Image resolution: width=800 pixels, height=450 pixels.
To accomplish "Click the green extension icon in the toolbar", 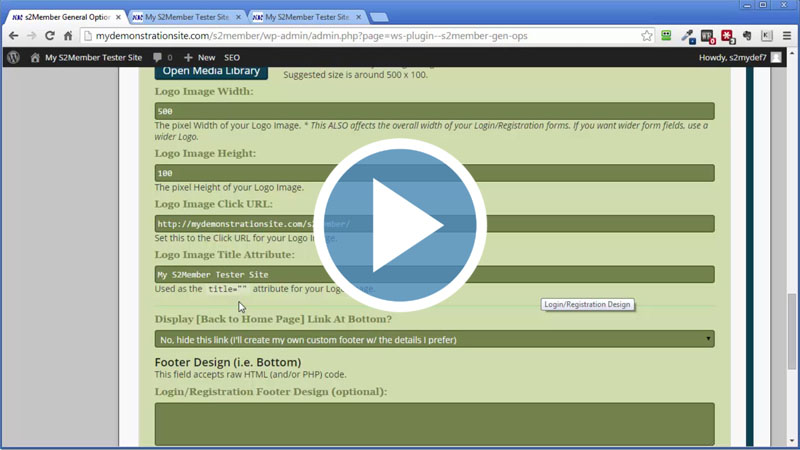I will click(x=667, y=36).
